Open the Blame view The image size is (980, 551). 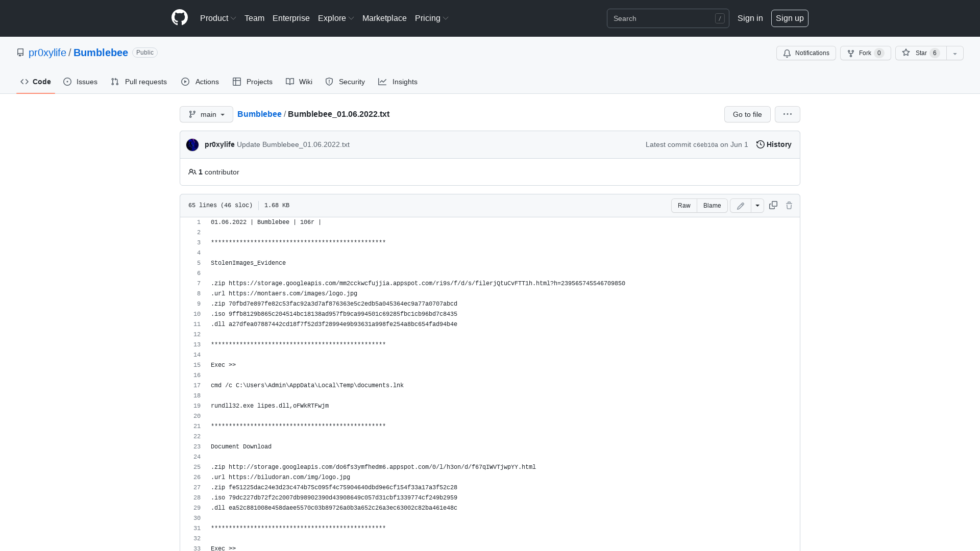pos(712,206)
